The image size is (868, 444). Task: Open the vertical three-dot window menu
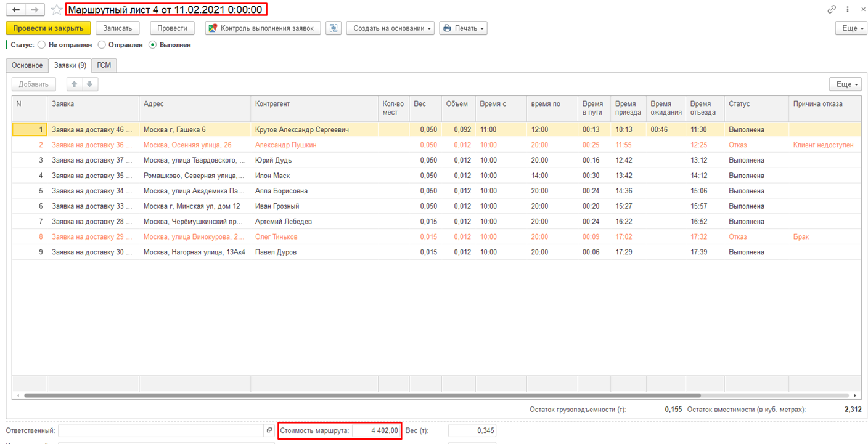click(x=848, y=10)
